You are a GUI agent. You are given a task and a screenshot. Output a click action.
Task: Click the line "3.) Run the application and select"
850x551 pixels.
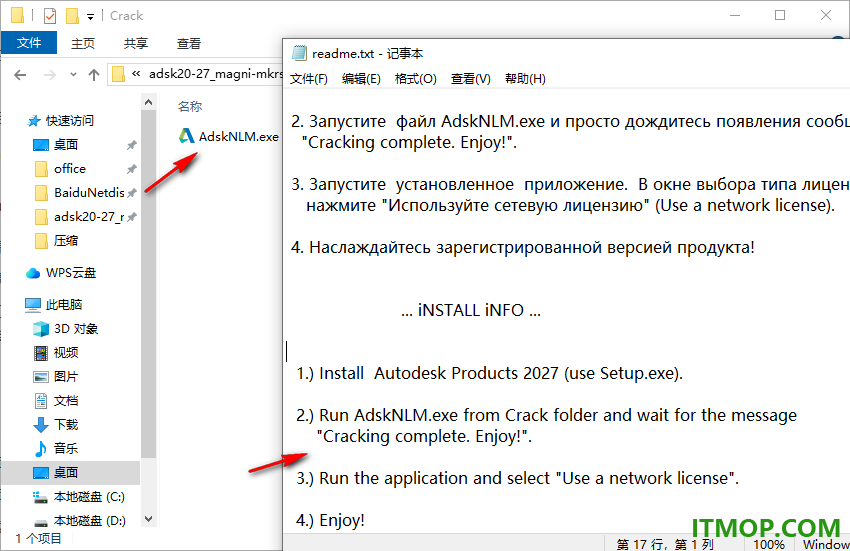pyautogui.click(x=518, y=478)
